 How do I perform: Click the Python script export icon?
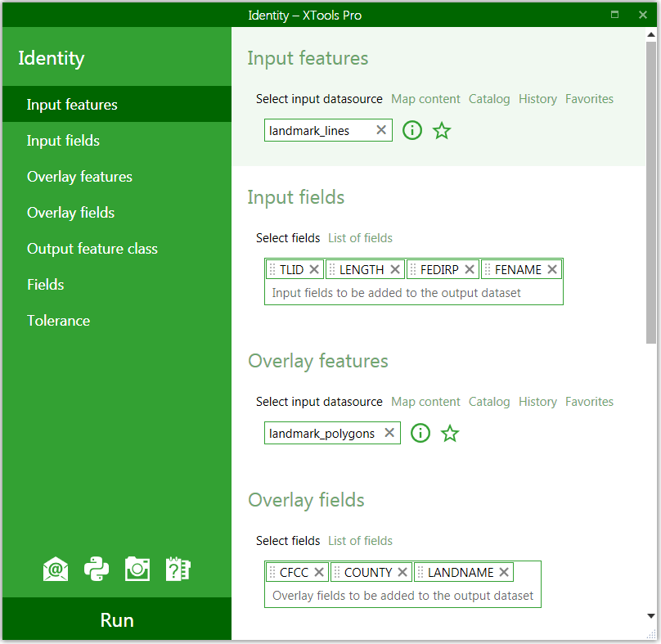click(x=97, y=570)
